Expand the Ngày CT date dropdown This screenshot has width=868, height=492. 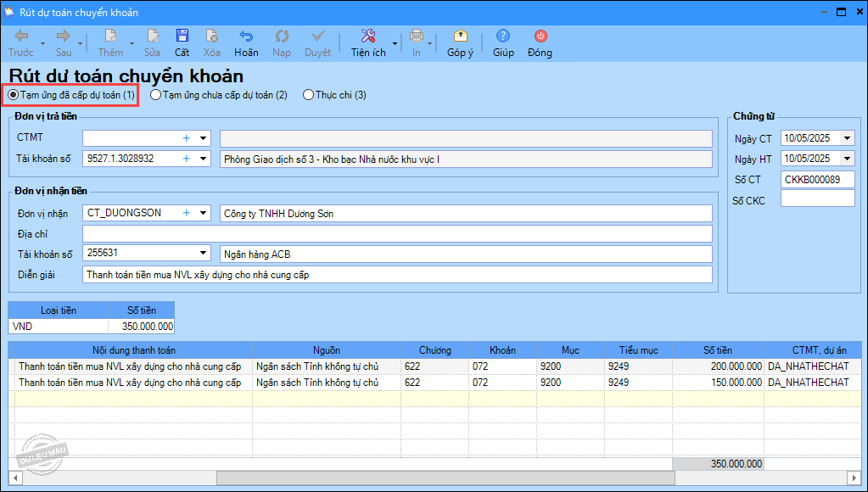pos(846,138)
